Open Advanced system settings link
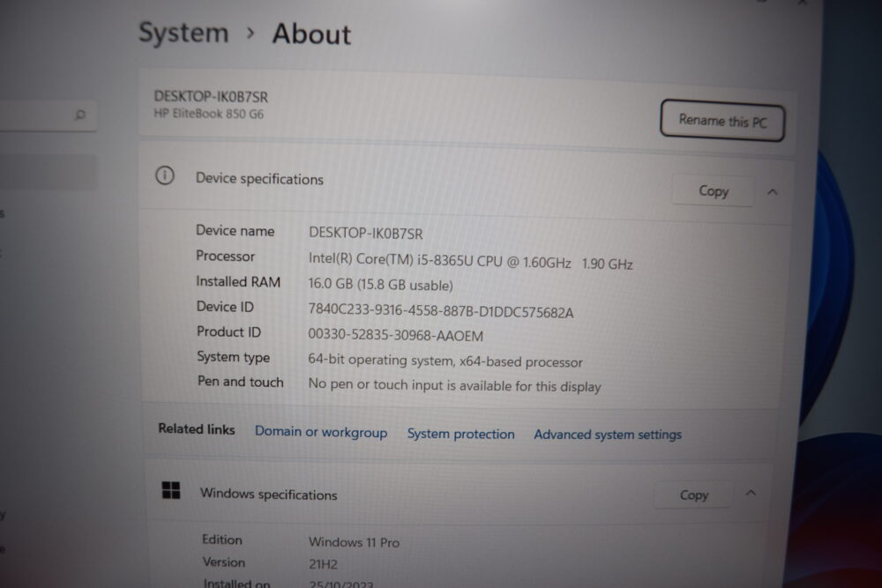This screenshot has width=882, height=588. coord(608,435)
